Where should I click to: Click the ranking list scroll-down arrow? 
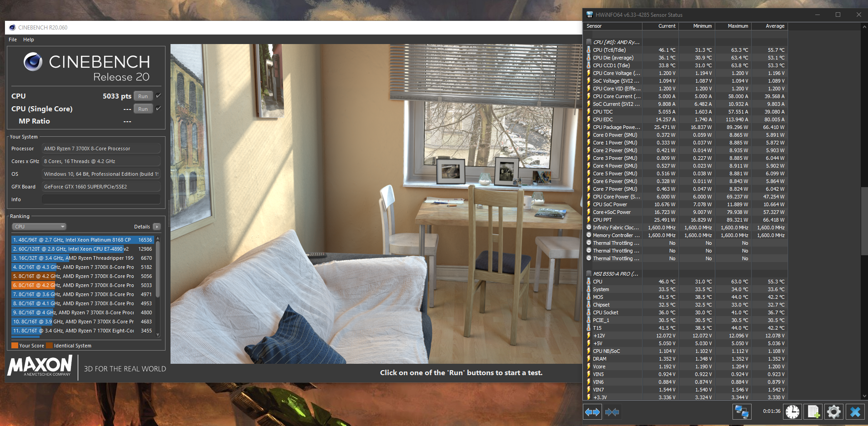coord(158,335)
